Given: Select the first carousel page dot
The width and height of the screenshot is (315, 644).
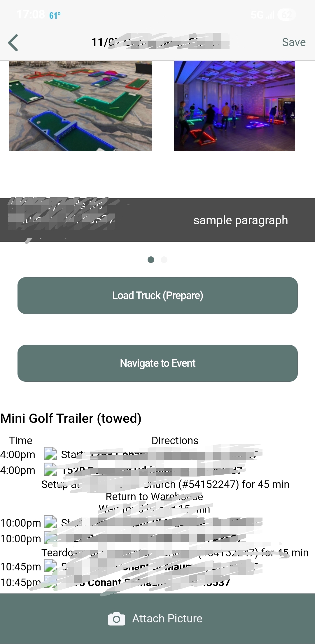Looking at the screenshot, I should click(151, 260).
